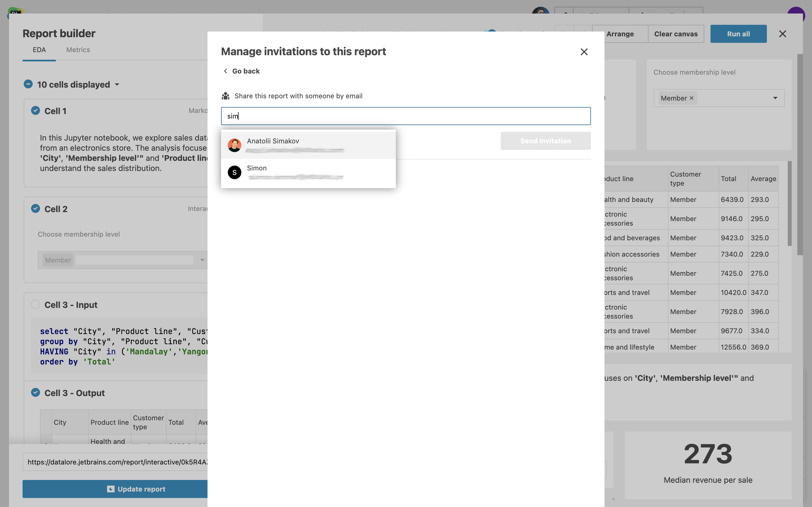The height and width of the screenshot is (507, 812).
Task: Click the email search input field
Action: tap(405, 116)
